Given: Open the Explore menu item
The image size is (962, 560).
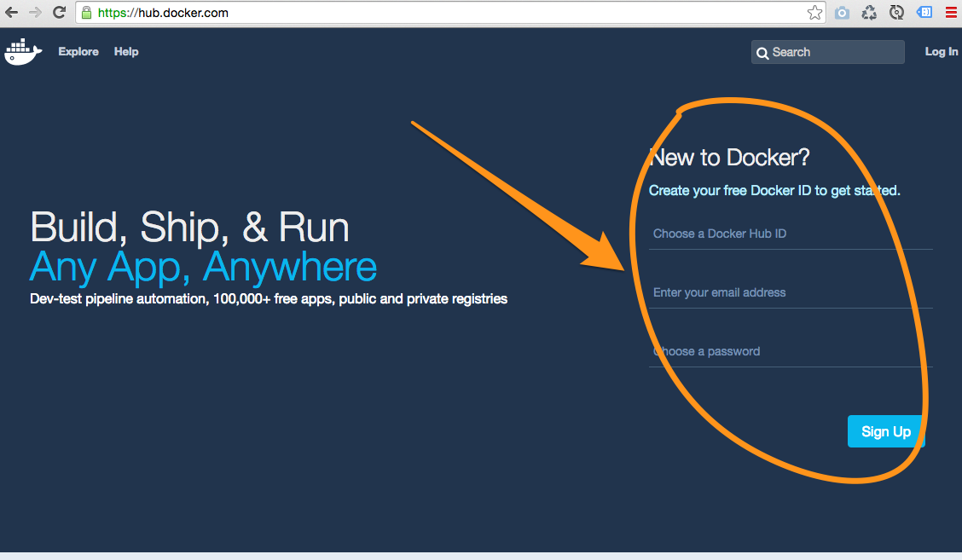Looking at the screenshot, I should point(78,51).
